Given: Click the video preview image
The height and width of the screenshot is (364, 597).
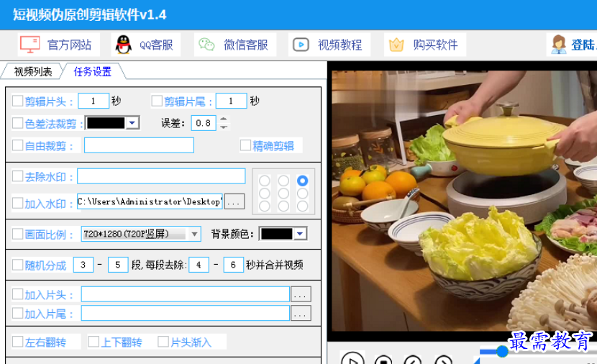Looking at the screenshot, I should 464,201.
